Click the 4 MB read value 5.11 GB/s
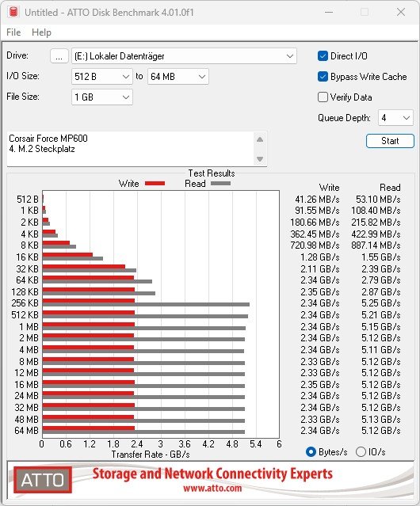This screenshot has width=420, height=506. point(381,350)
